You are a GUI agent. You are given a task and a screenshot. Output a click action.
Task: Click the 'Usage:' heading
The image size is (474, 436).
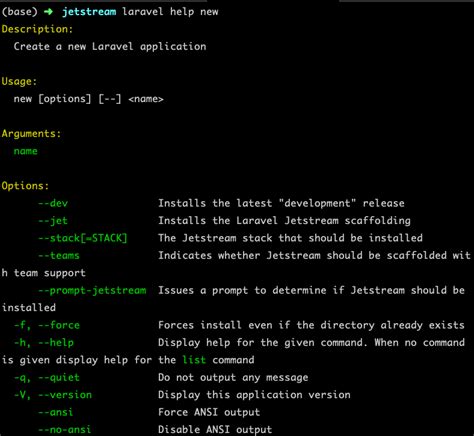pyautogui.click(x=19, y=81)
